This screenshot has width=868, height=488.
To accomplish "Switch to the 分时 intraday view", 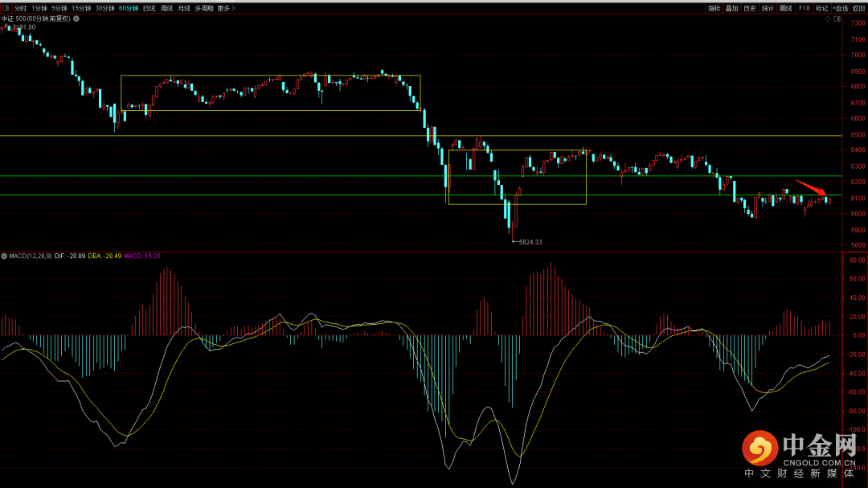I will 20,8.
